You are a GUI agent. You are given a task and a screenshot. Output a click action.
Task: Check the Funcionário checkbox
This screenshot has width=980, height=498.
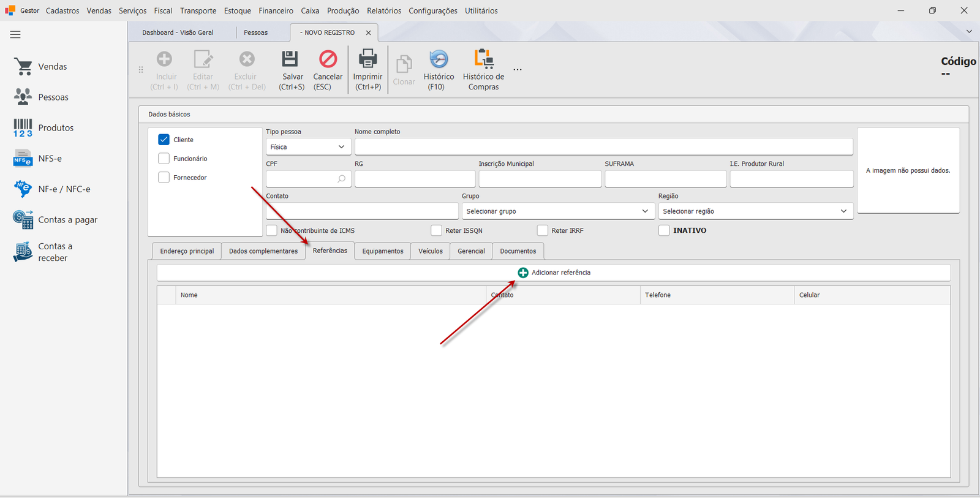(x=164, y=159)
